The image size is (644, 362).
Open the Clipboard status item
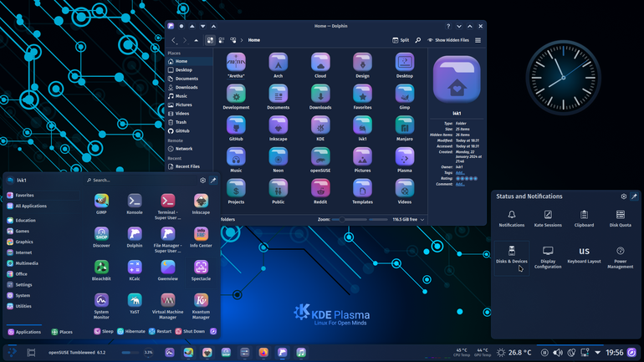pos(584,219)
